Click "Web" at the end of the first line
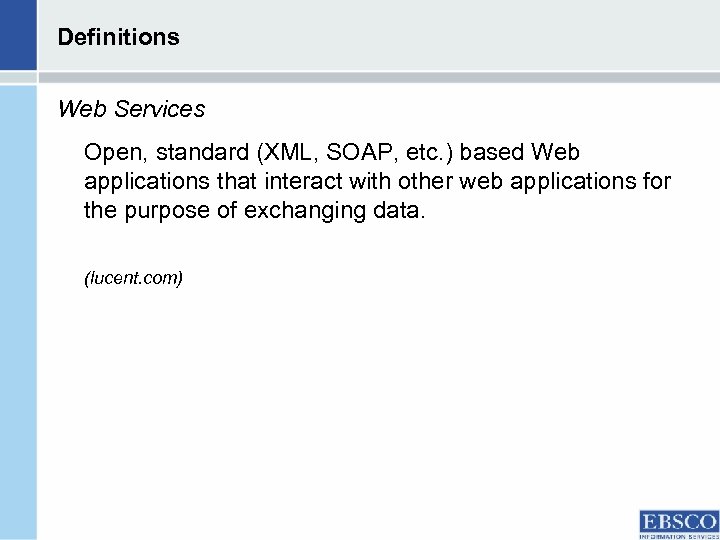720x540 pixels. click(556, 153)
